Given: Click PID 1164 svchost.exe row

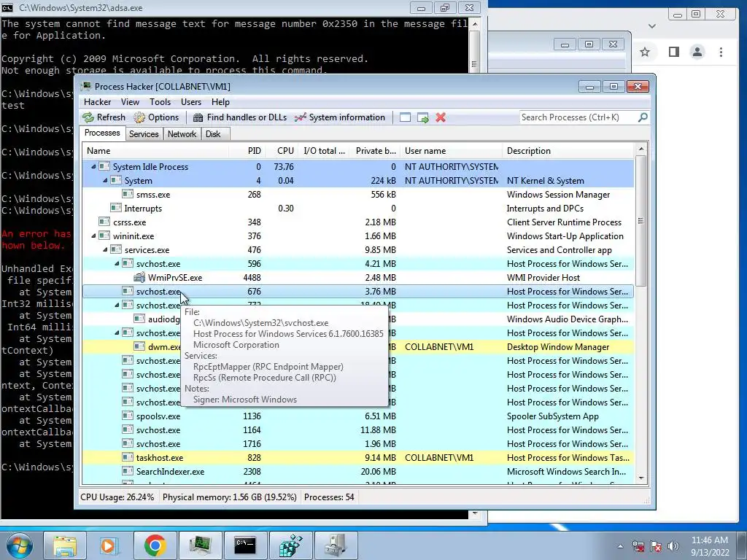Looking at the screenshot, I should pyautogui.click(x=358, y=430).
